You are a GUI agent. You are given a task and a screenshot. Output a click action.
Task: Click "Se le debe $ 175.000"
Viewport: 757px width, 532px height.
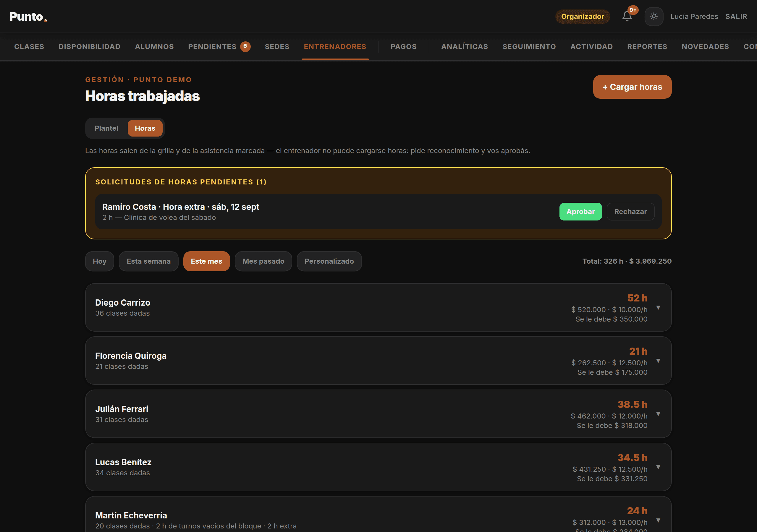612,372
